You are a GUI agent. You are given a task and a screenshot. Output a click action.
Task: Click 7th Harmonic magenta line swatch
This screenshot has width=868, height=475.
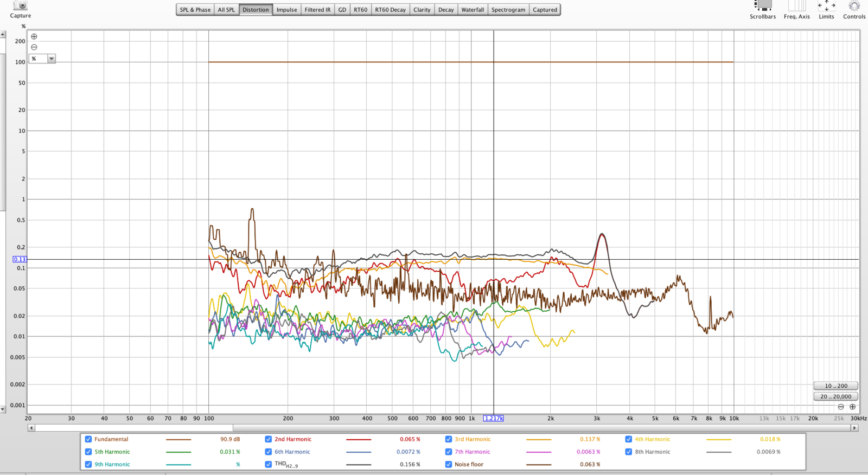click(539, 452)
